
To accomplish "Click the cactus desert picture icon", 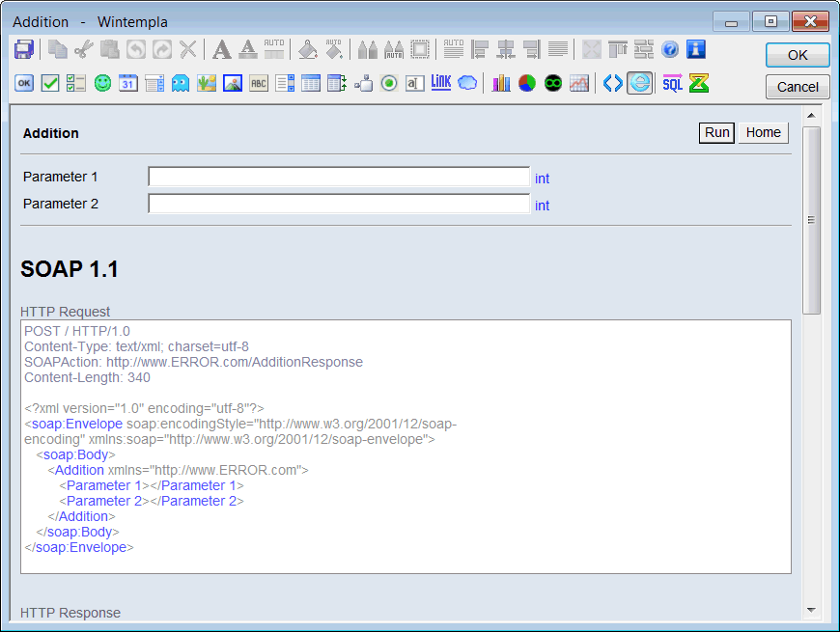I will tap(207, 83).
